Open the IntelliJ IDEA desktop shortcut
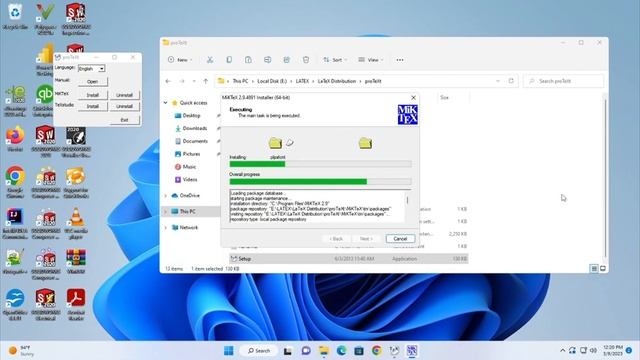The width and height of the screenshot is (640, 360). (15, 222)
